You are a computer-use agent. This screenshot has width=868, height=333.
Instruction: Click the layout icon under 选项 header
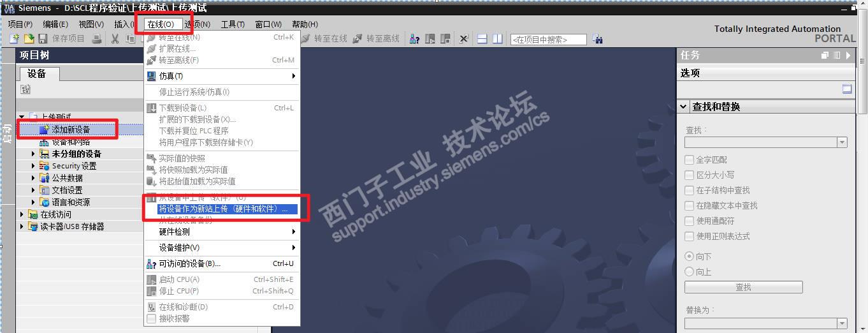click(x=847, y=89)
